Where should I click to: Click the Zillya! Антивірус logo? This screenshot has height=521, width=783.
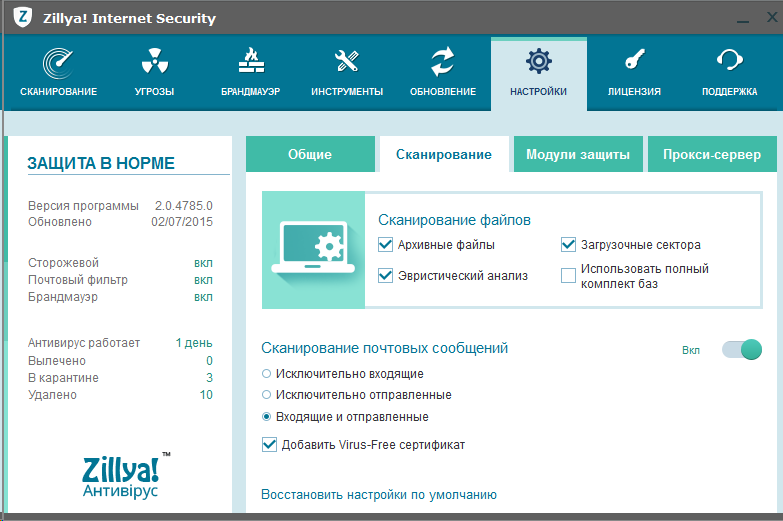(x=125, y=476)
